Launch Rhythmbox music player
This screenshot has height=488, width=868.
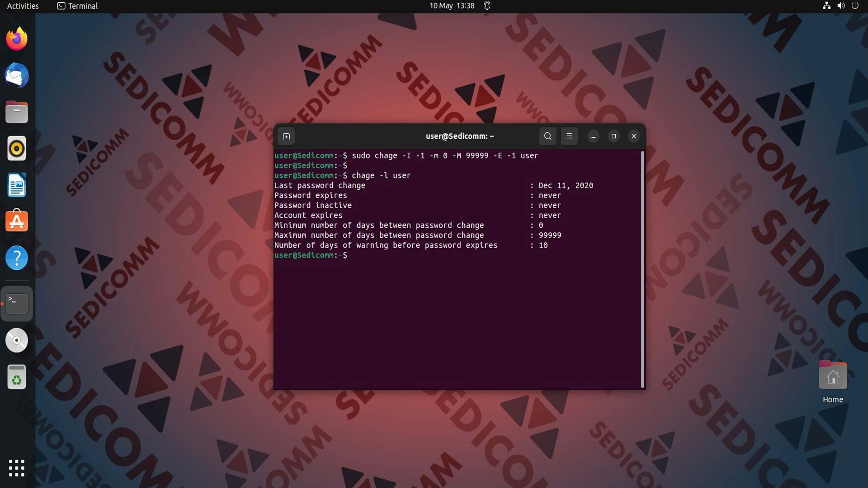(17, 149)
